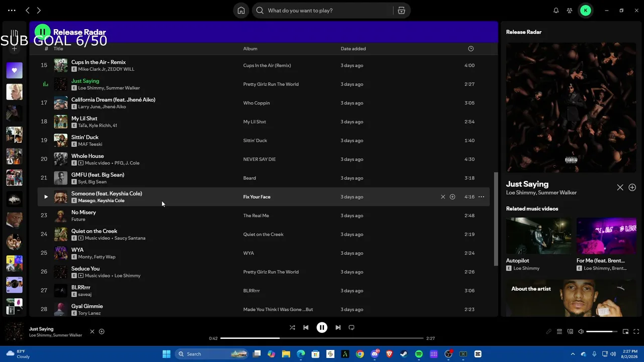The width and height of the screenshot is (644, 362).
Task: Skip to the previous track
Action: [306, 328]
